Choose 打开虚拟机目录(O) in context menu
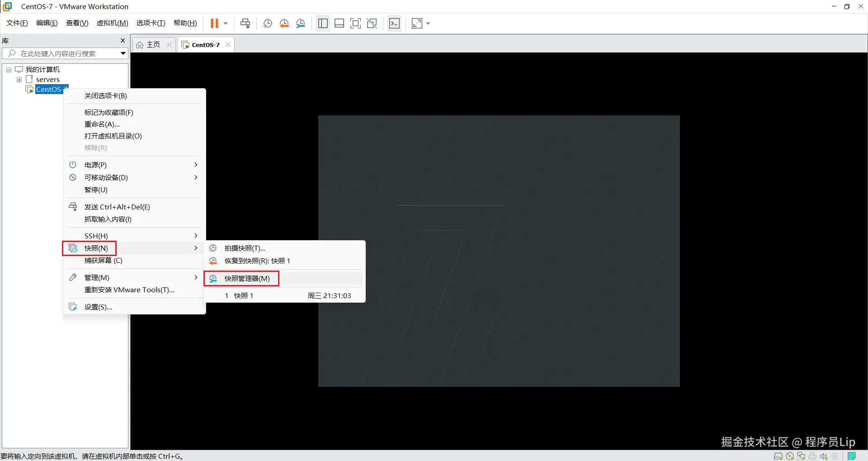This screenshot has width=868, height=461. (135, 136)
